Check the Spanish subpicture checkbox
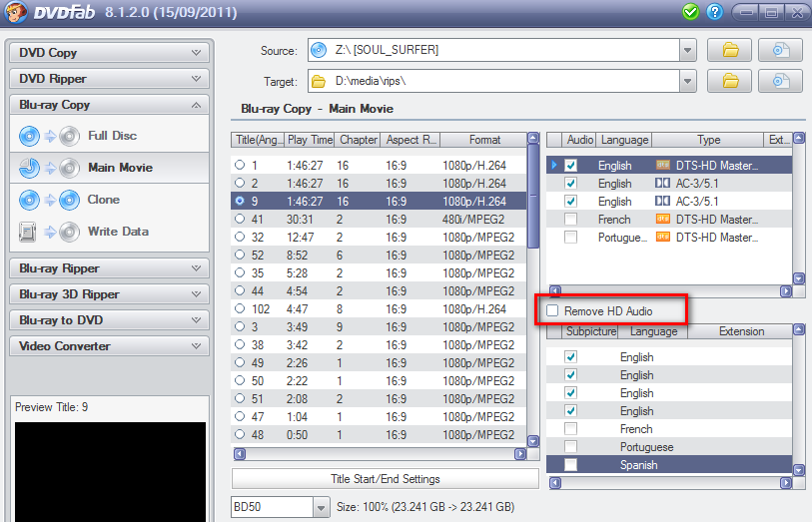Image resolution: width=812 pixels, height=522 pixels. pyautogui.click(x=570, y=464)
